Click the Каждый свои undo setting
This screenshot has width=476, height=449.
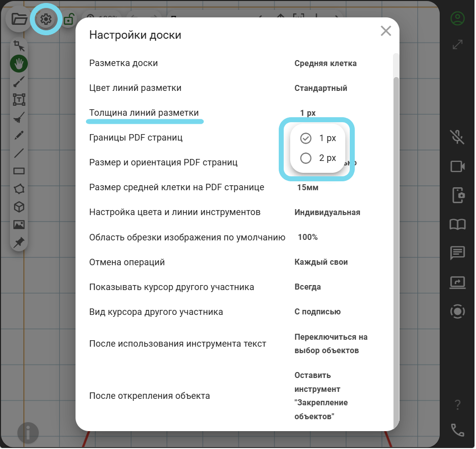click(x=321, y=262)
